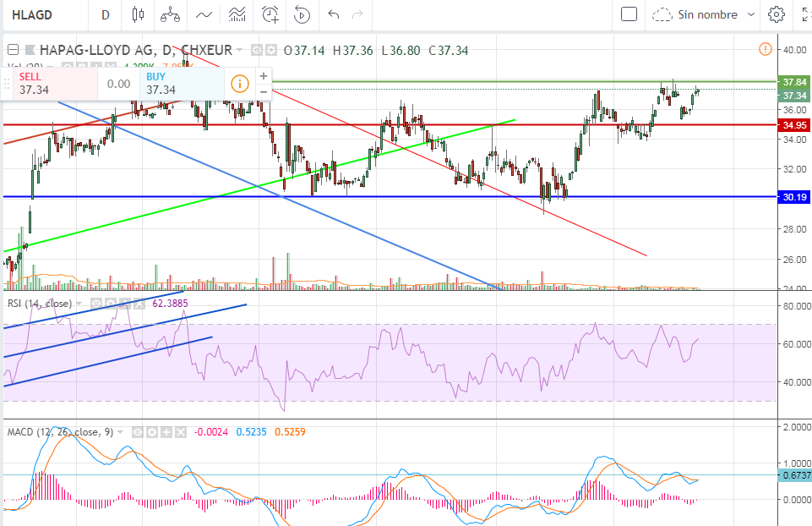
Task: Click the HAPAG-LLOYD AG, D, CHXEUR title
Action: pos(136,50)
